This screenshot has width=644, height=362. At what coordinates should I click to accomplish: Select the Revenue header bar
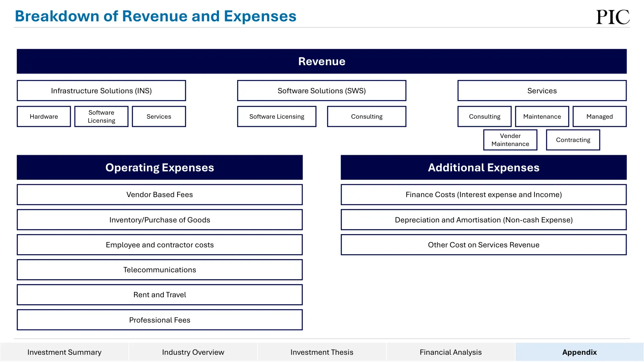(322, 61)
